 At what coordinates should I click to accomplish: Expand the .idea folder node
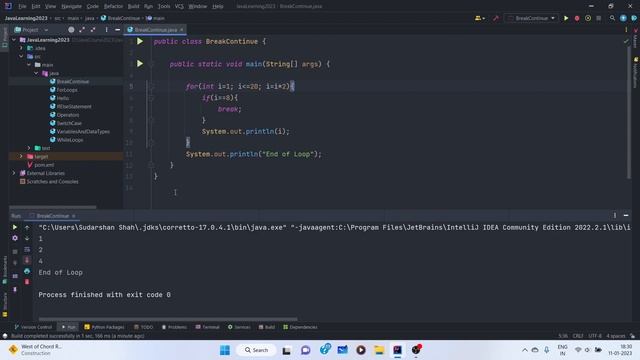pyautogui.click(x=21, y=48)
